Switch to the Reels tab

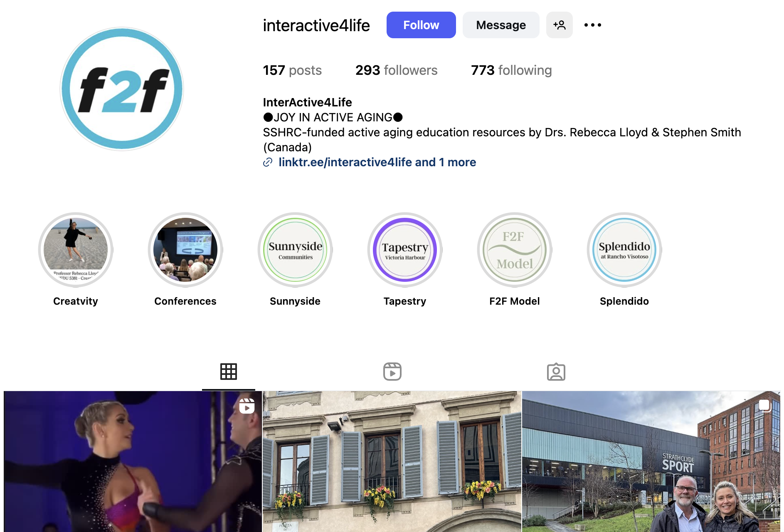392,372
